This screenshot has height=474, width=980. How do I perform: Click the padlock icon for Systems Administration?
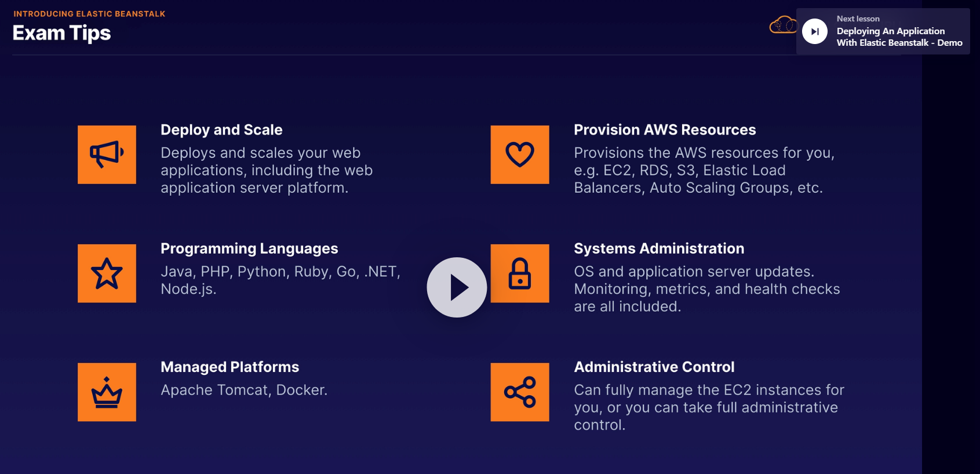tap(519, 274)
